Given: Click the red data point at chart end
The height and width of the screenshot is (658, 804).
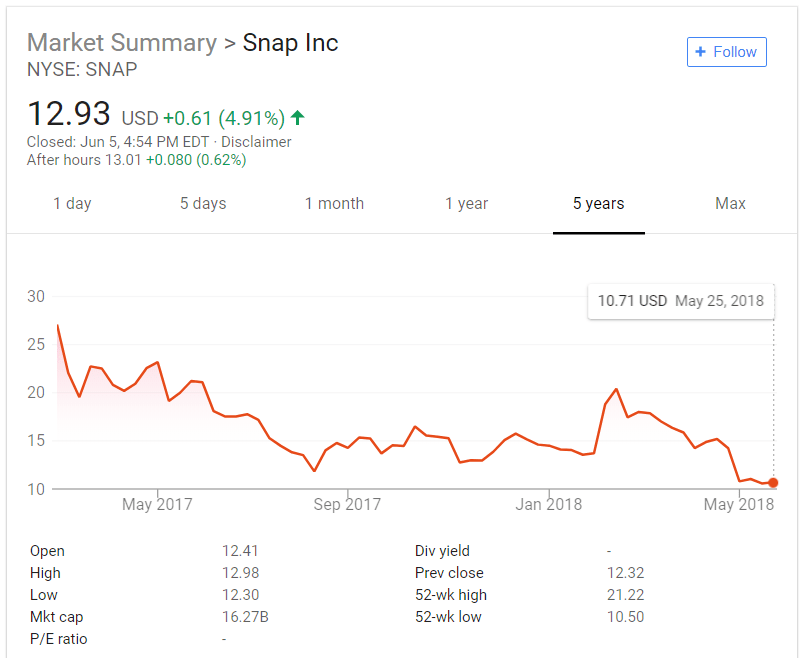Looking at the screenshot, I should 773,482.
